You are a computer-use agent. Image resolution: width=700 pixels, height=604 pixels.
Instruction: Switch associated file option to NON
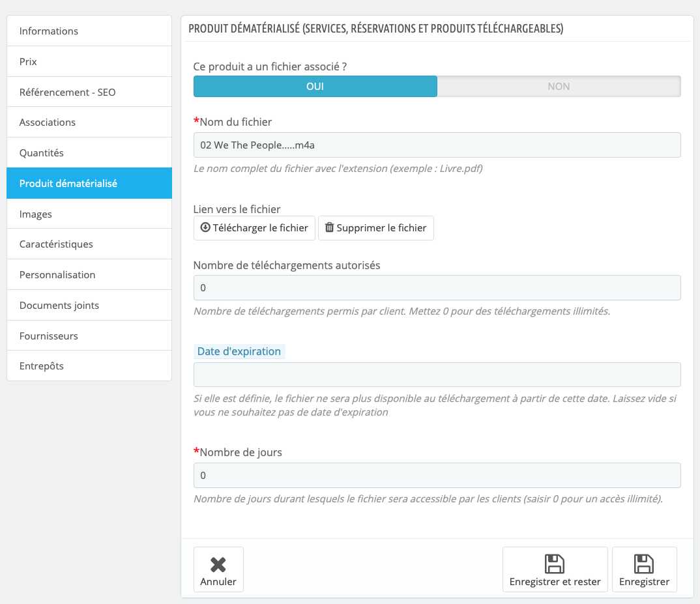click(559, 87)
